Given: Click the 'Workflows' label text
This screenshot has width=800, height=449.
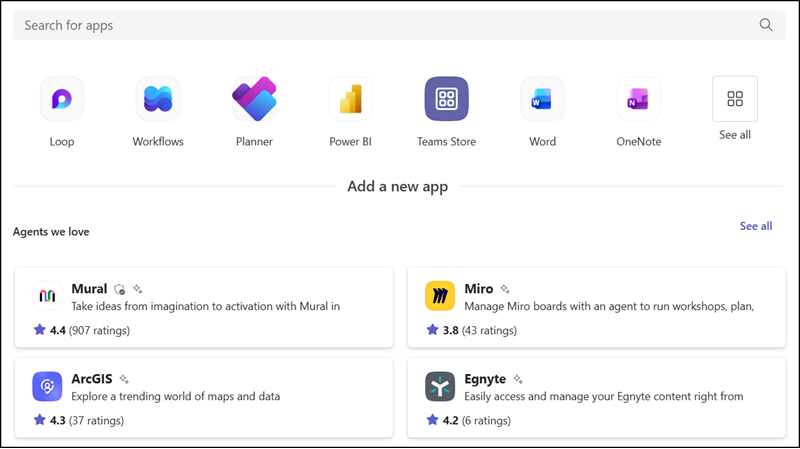Looking at the screenshot, I should click(158, 142).
